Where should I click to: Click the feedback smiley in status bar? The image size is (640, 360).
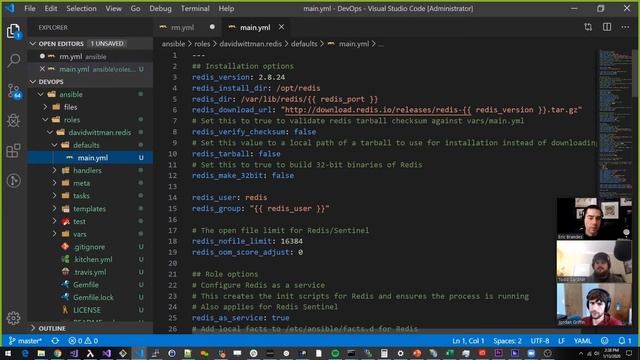(604, 340)
